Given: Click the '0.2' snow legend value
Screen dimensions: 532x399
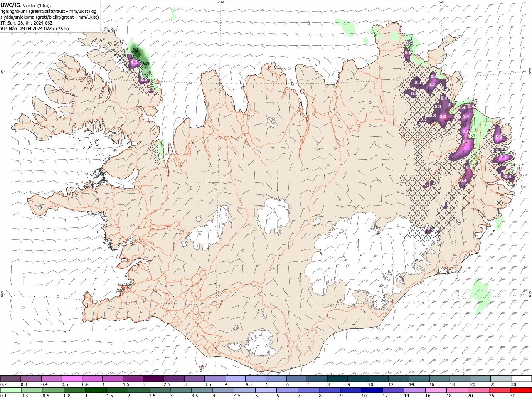Looking at the screenshot, I should click(x=3, y=384).
